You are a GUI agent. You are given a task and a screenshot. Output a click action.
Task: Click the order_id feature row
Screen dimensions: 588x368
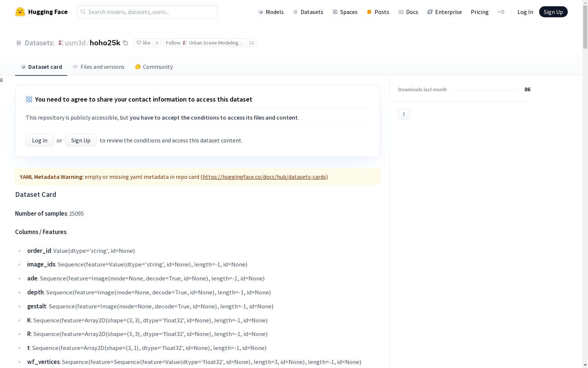point(81,251)
